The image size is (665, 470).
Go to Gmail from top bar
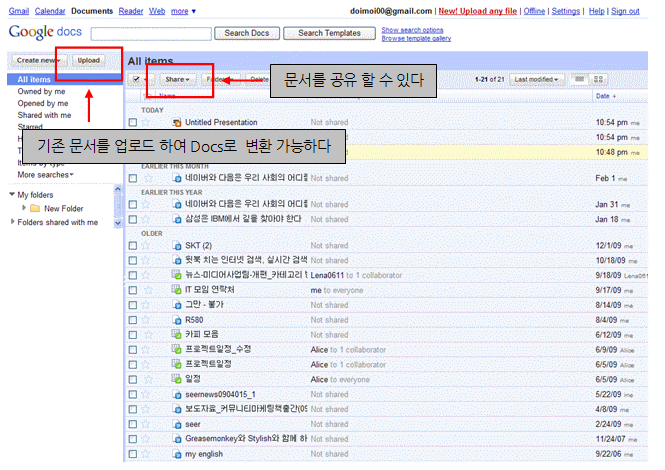click(19, 11)
